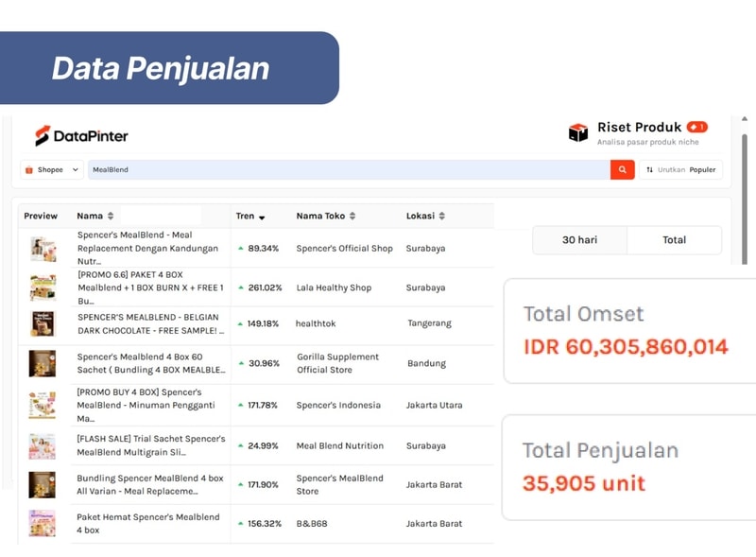The height and width of the screenshot is (557, 756).
Task: Open the 4 Box 60 Sachet thumbnail
Action: coord(43,363)
